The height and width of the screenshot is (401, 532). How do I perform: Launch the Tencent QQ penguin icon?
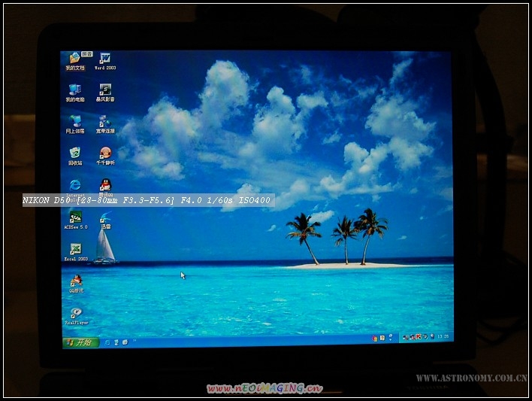coord(105,185)
